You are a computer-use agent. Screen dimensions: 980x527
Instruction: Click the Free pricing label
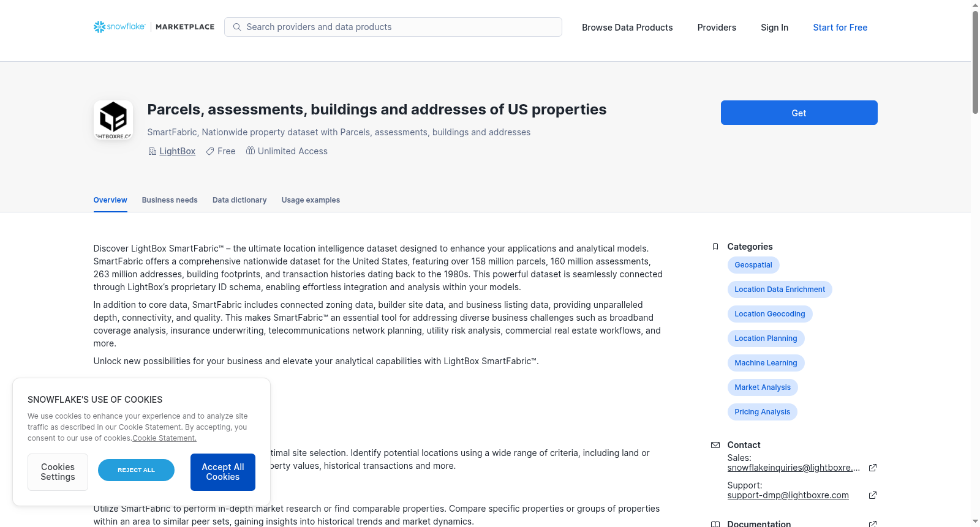point(227,151)
